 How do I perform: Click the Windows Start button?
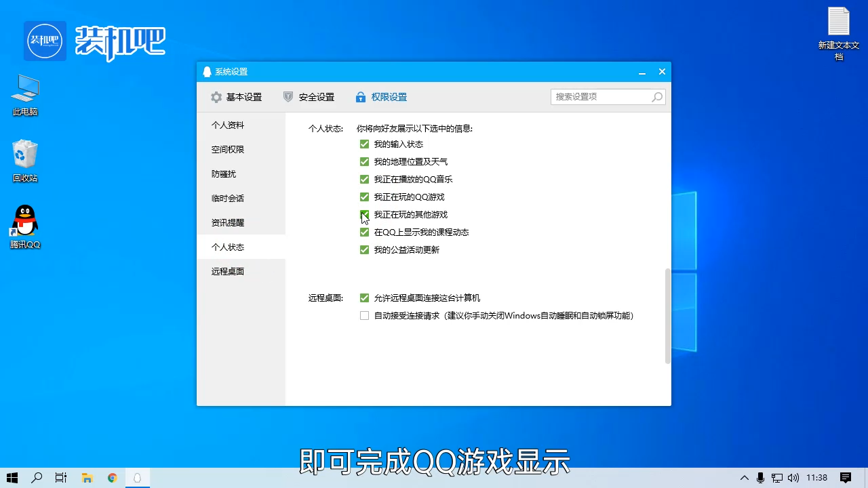(x=11, y=478)
